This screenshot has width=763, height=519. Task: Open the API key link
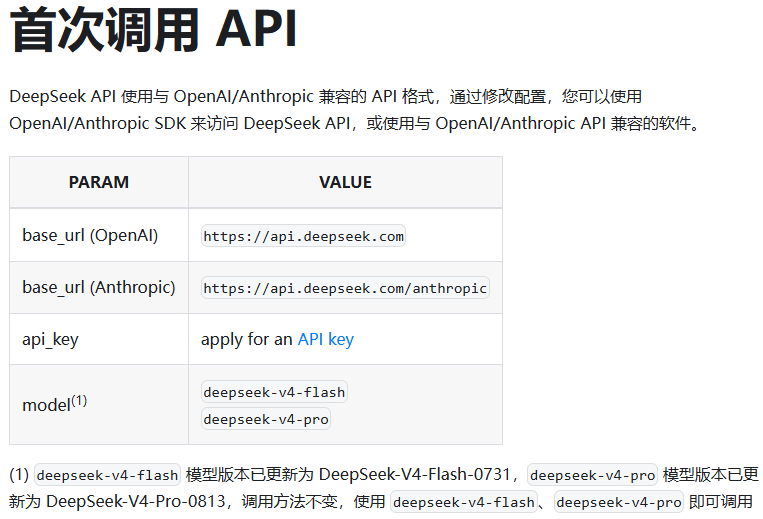click(326, 340)
